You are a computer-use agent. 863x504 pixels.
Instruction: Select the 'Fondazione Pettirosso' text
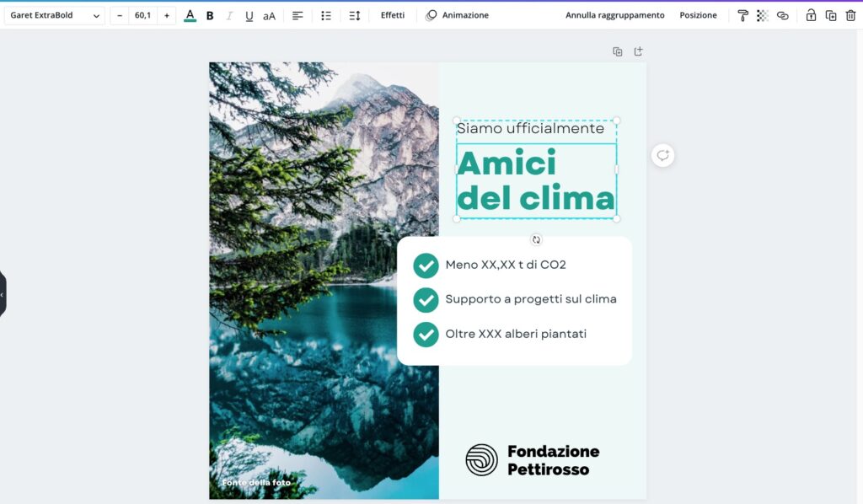553,460
